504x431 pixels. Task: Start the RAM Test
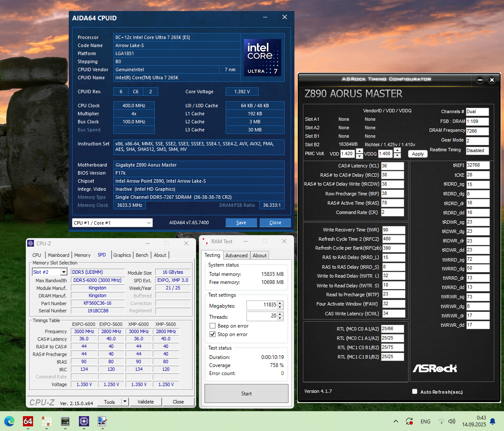pos(246,393)
